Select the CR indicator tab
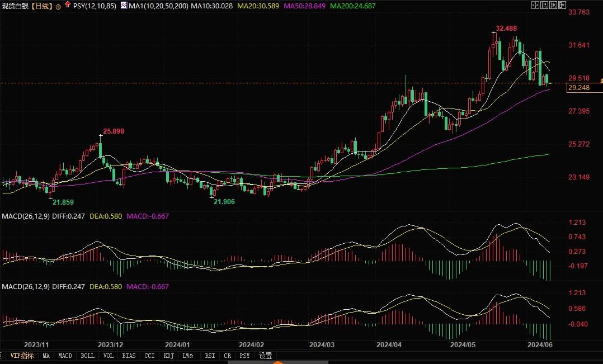This screenshot has width=603, height=364. coord(227,356)
